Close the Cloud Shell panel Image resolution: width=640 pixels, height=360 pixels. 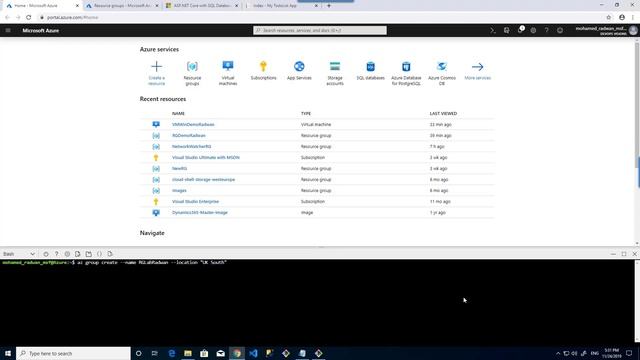635,254
